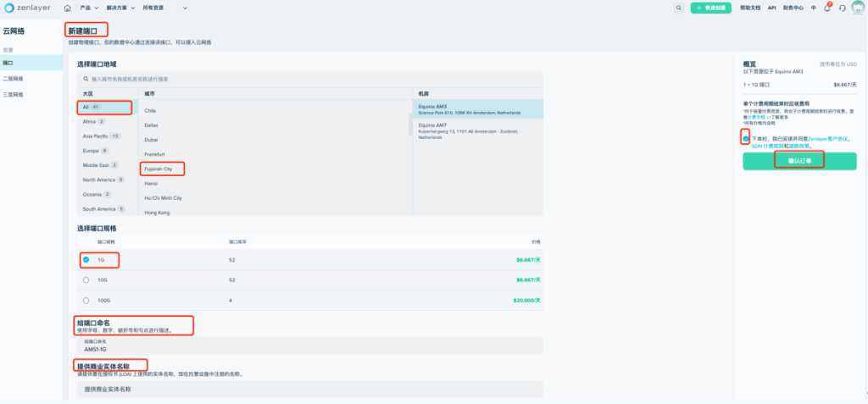The width and height of the screenshot is (868, 404).
Task: Open the search magnifier icon in header
Action: (679, 8)
